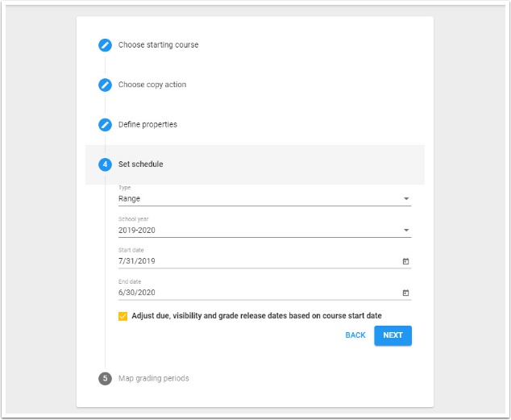Open the End date calendar picker icon
The width and height of the screenshot is (511, 420).
pyautogui.click(x=405, y=293)
